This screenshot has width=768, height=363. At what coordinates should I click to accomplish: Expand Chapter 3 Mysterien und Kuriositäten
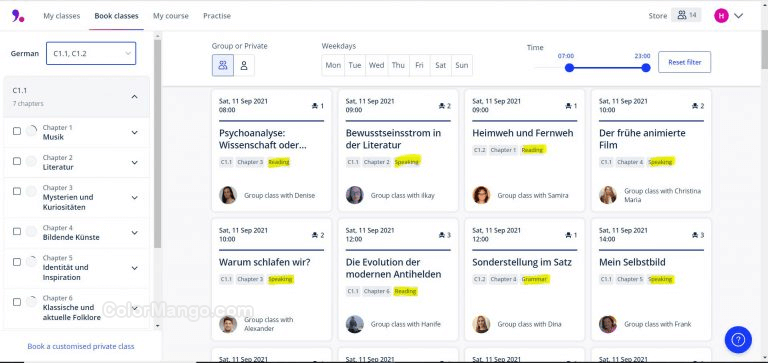click(x=135, y=197)
